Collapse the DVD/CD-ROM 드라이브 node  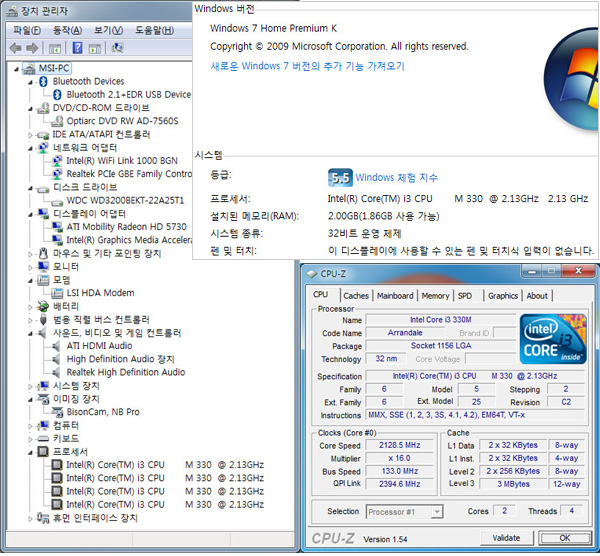click(31, 109)
